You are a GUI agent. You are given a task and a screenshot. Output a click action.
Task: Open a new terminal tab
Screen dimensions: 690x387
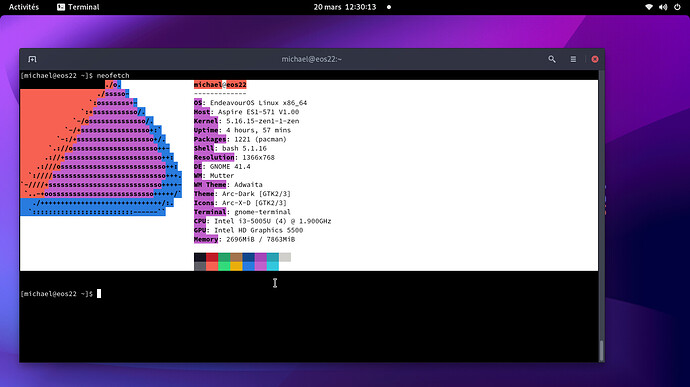point(32,59)
